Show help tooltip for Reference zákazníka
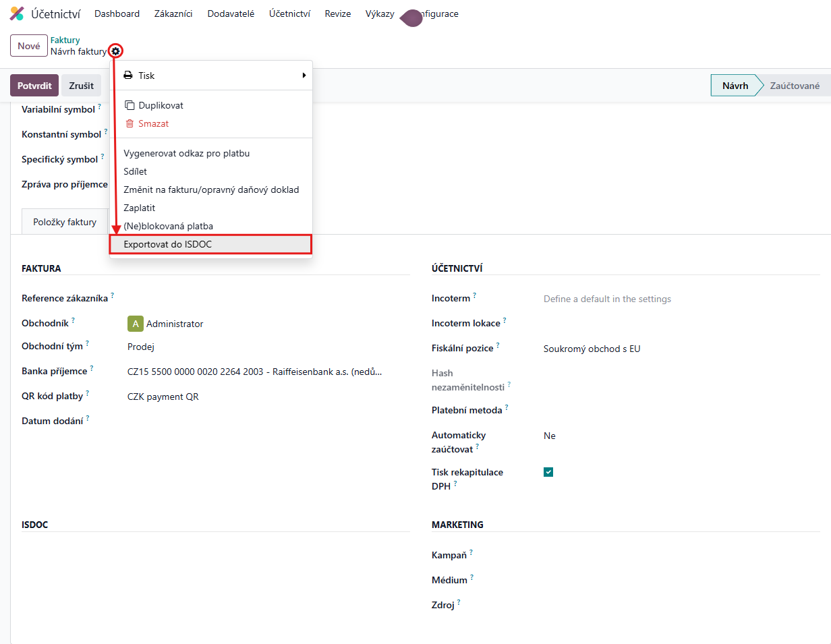 (113, 295)
